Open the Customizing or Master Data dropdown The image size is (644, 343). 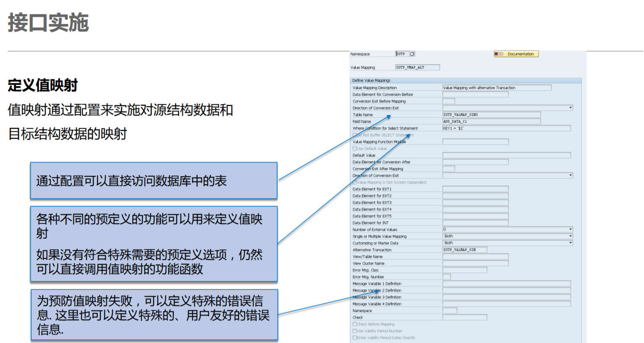pos(571,242)
